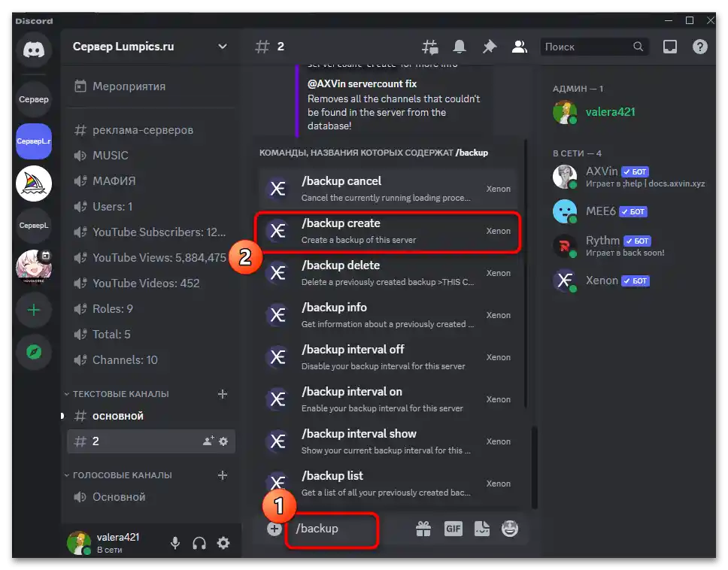The height and width of the screenshot is (570, 728).
Task: Click Roles: 9 stats channel
Action: point(151,308)
